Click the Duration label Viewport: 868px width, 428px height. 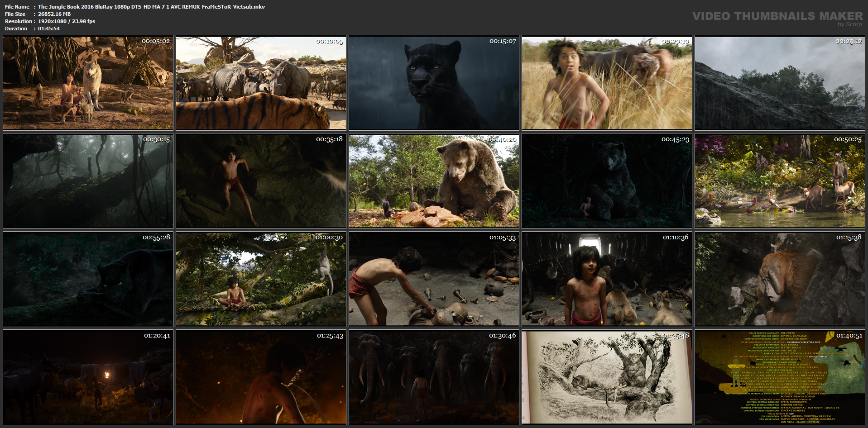click(x=16, y=29)
